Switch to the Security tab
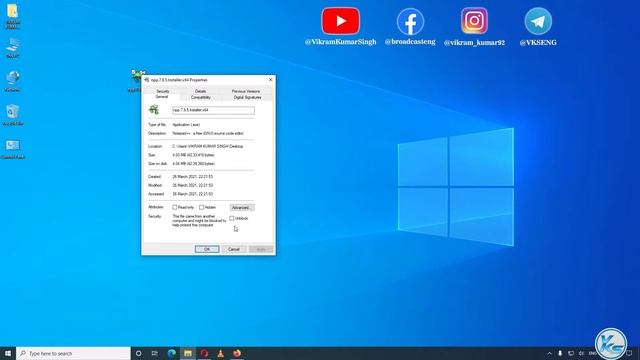This screenshot has height=360, width=640. pos(163,91)
